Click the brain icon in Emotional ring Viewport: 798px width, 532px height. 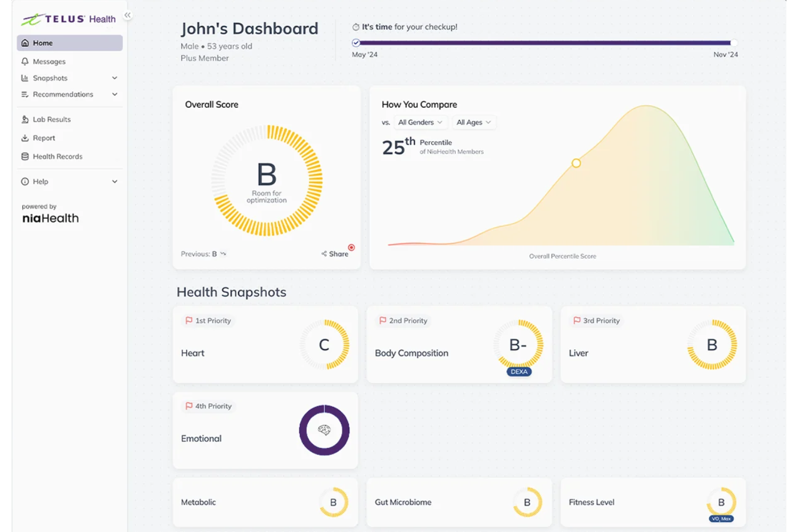324,430
